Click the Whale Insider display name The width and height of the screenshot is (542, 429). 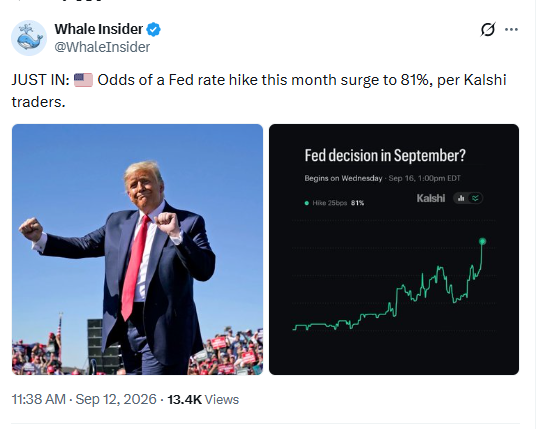pos(99,29)
